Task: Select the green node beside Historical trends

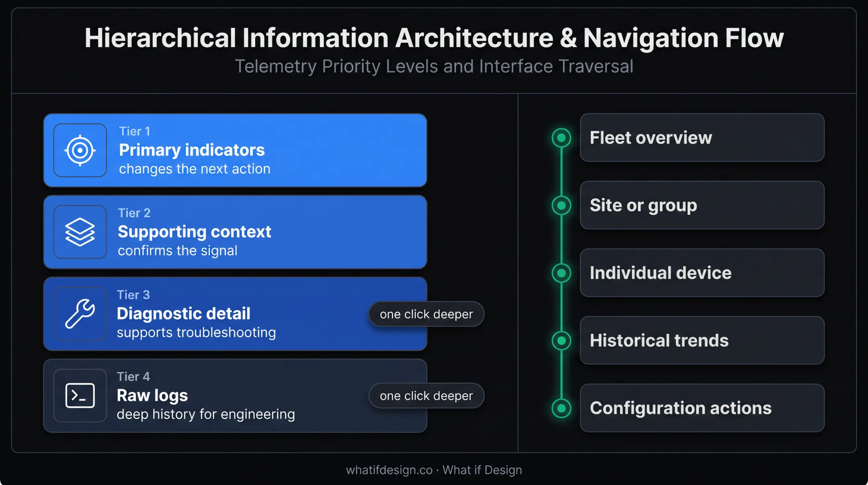Action: [561, 341]
